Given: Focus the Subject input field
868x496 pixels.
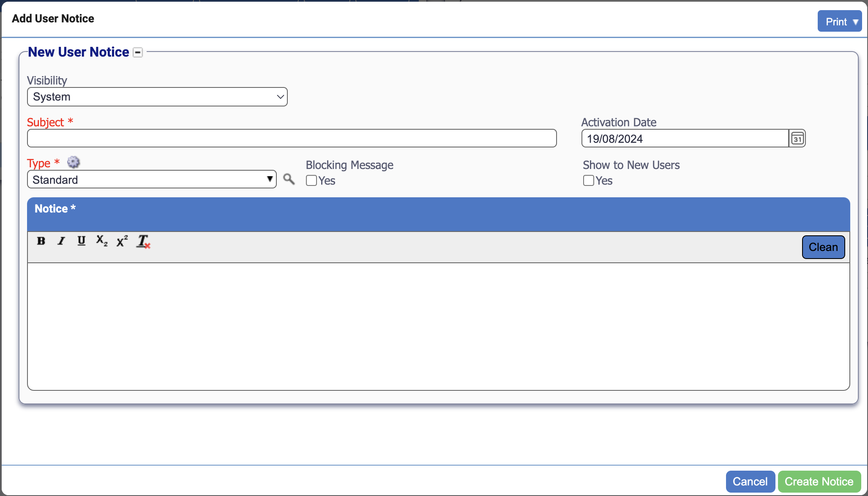Looking at the screenshot, I should coord(292,139).
